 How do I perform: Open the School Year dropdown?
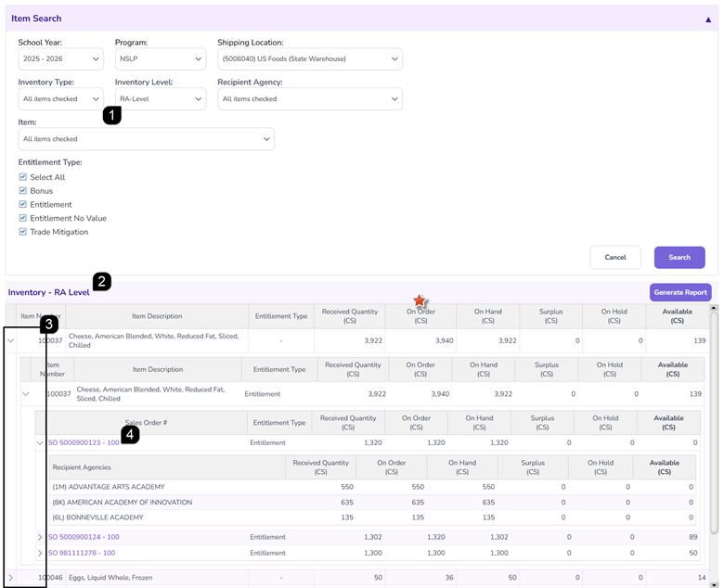[x=60, y=59]
